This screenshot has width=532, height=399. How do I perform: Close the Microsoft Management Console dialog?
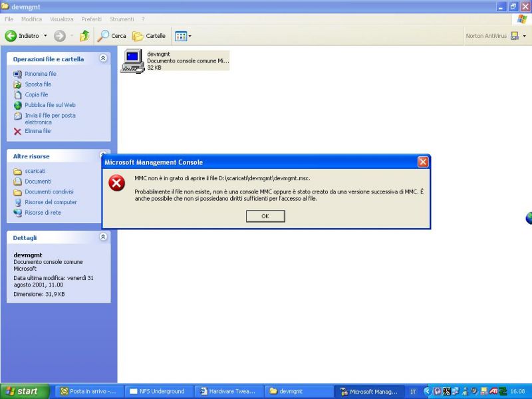point(423,162)
